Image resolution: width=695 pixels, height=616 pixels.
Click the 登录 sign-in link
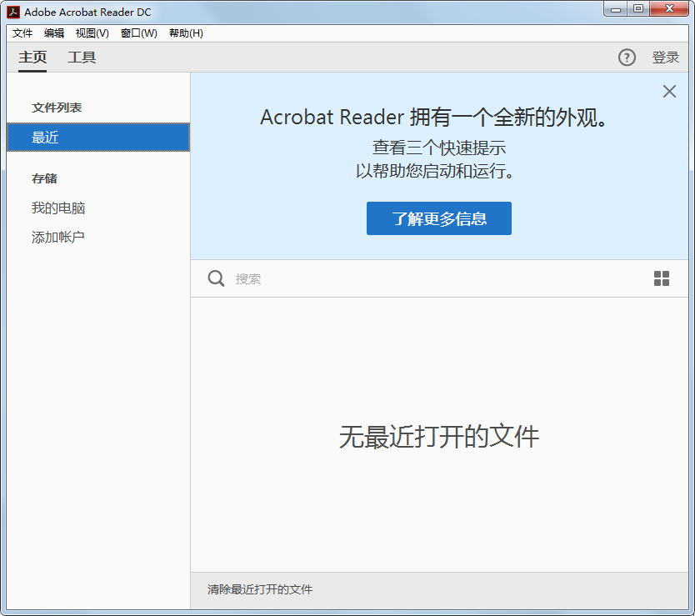[x=665, y=58]
